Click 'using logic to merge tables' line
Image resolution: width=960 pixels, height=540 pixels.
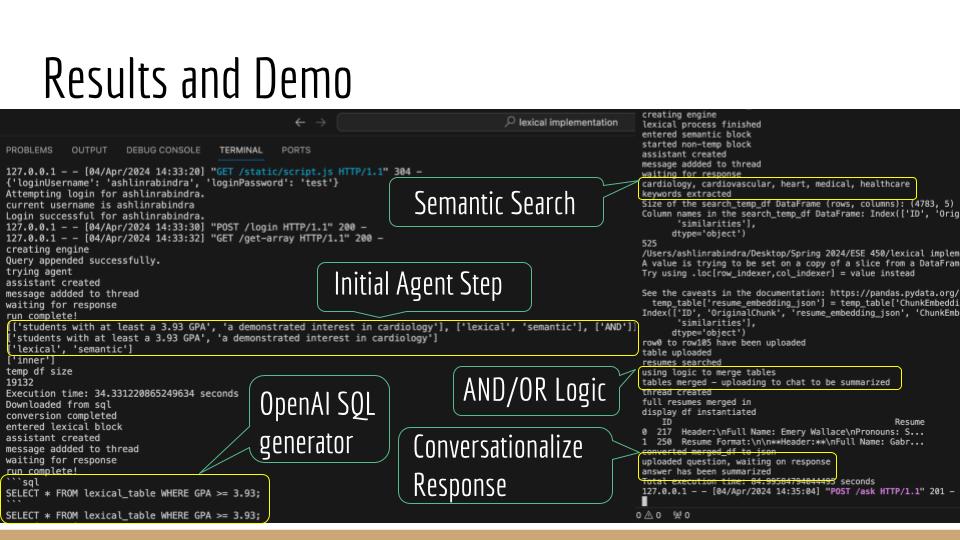[x=708, y=372]
